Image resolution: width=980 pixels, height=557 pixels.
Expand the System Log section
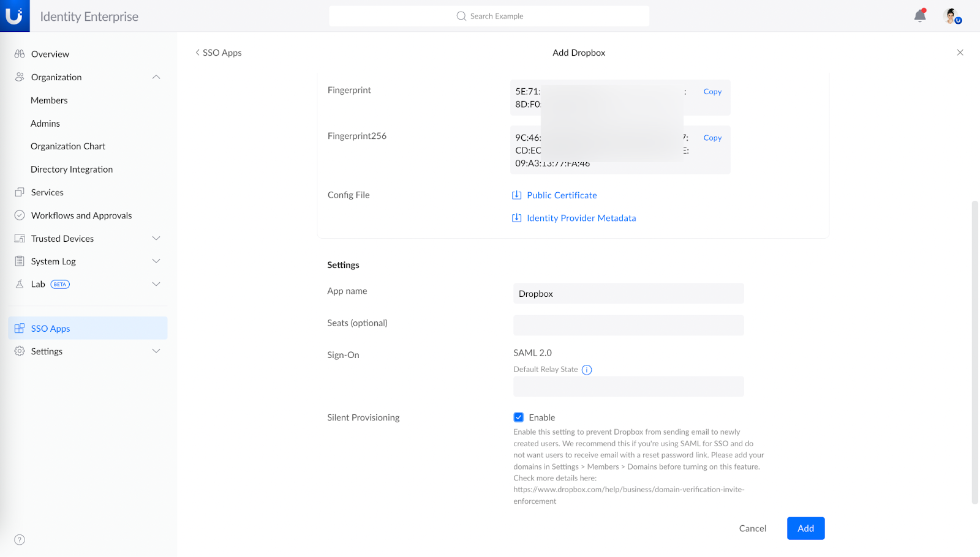click(156, 261)
